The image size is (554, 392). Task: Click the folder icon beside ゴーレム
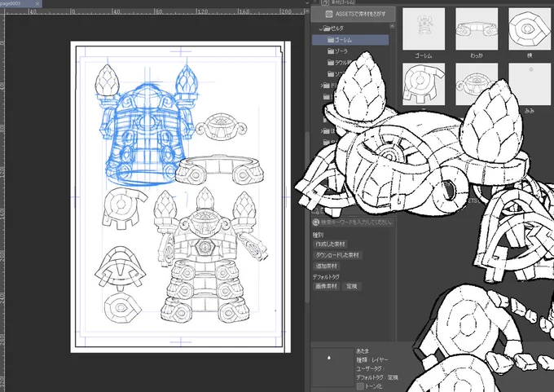click(331, 40)
